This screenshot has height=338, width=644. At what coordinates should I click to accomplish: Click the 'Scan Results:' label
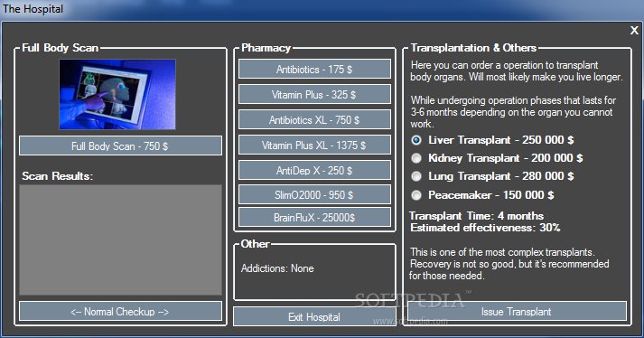(x=58, y=176)
